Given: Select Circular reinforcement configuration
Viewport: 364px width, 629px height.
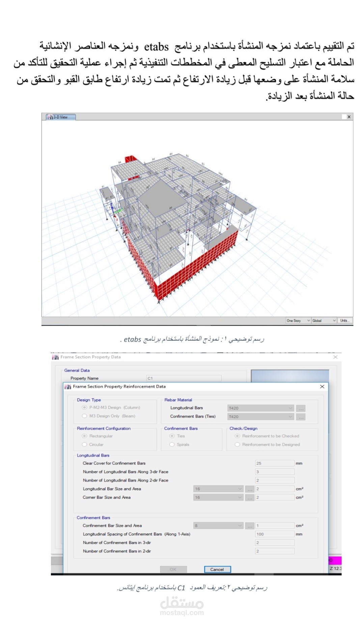Looking at the screenshot, I should click(x=85, y=445).
